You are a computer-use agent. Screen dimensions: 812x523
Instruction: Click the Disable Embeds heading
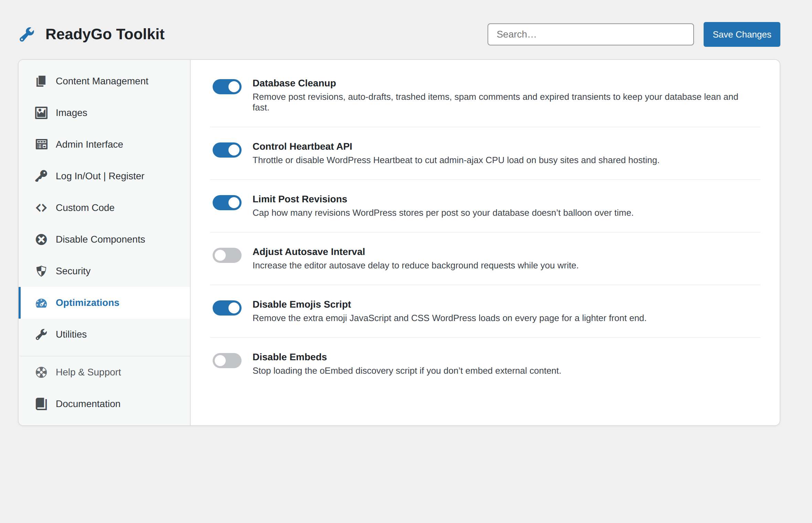(x=290, y=357)
